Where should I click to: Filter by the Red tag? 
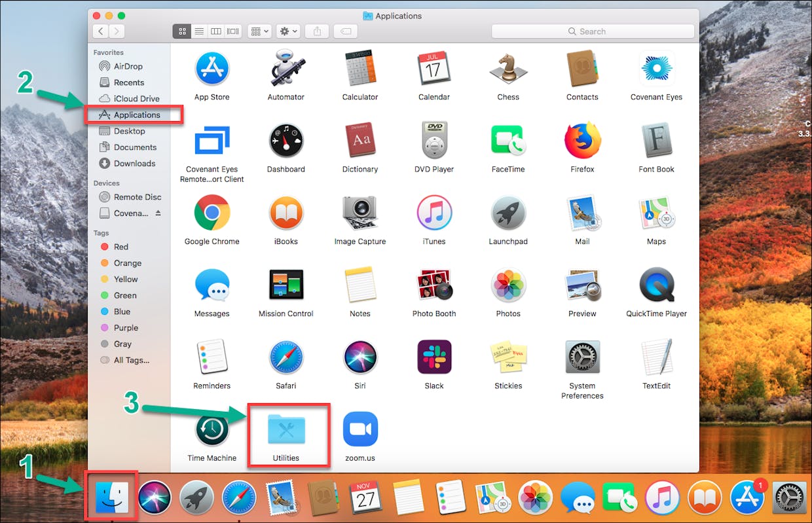(120, 247)
